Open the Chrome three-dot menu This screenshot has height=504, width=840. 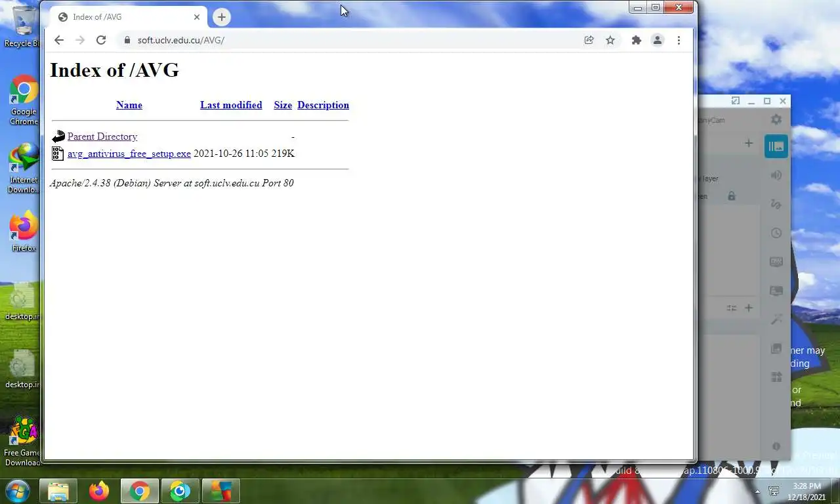point(679,40)
